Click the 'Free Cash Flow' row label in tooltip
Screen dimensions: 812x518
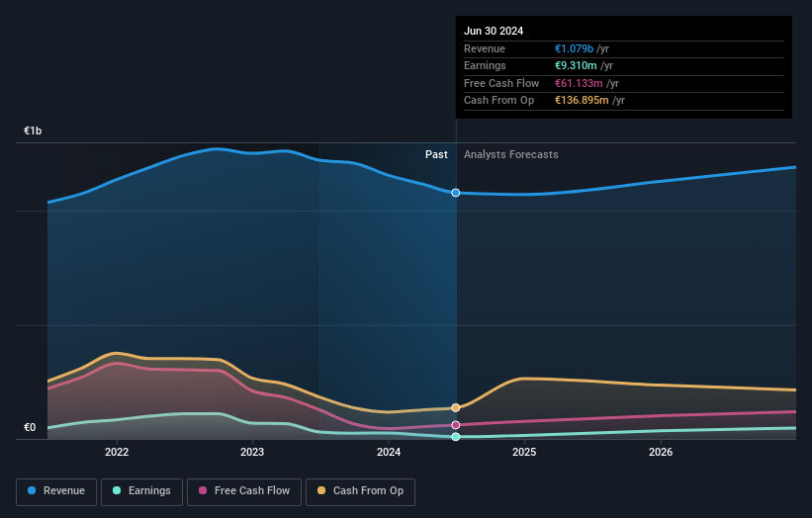[x=501, y=83]
